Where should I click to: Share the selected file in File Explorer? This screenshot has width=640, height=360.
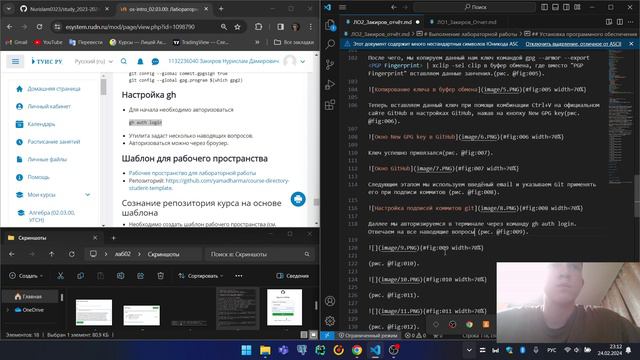(140, 276)
